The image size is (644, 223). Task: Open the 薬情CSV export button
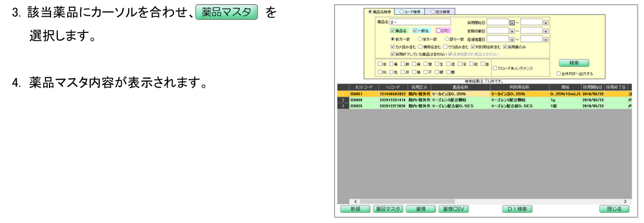coord(453,209)
